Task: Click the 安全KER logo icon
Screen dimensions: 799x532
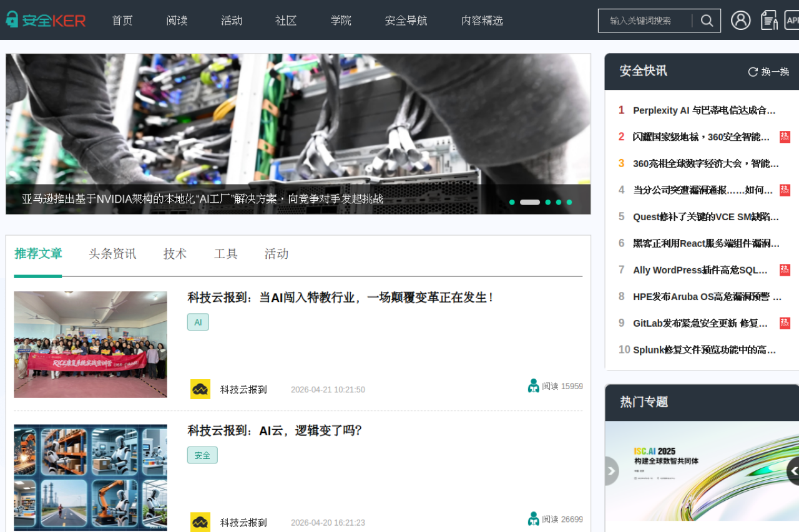Action: [x=12, y=20]
